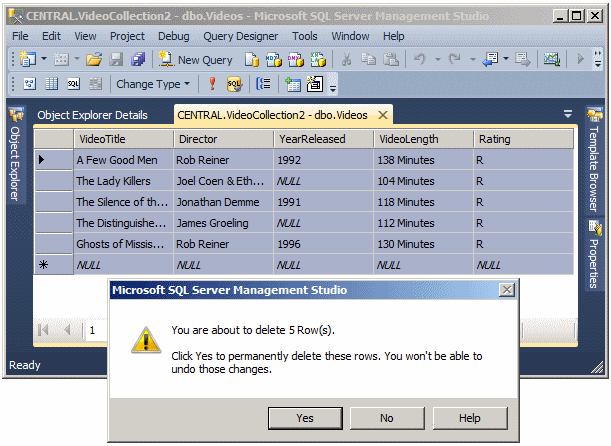
Task: Click the Execute SQL exclamation icon
Action: [x=212, y=83]
